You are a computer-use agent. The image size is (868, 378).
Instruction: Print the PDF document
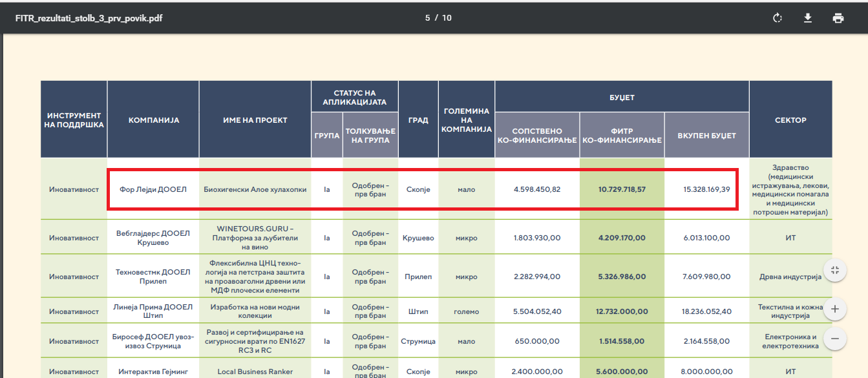838,18
